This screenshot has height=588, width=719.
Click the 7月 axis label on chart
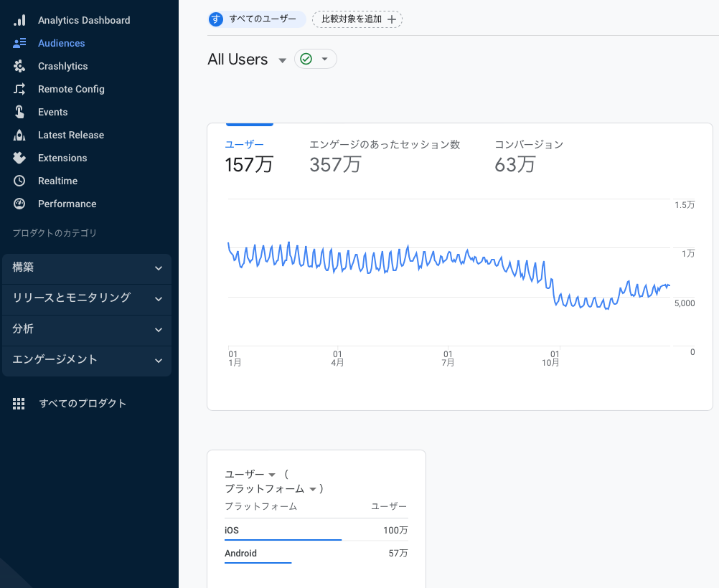click(x=448, y=359)
